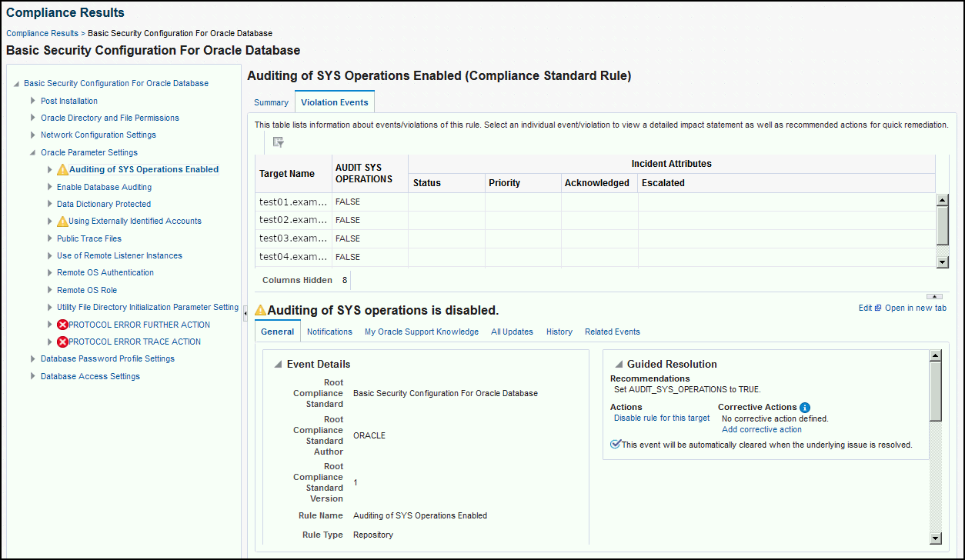
Task: Click red error icon for PROTOCOL ERROR FURTHER ACTION
Action: 62,325
